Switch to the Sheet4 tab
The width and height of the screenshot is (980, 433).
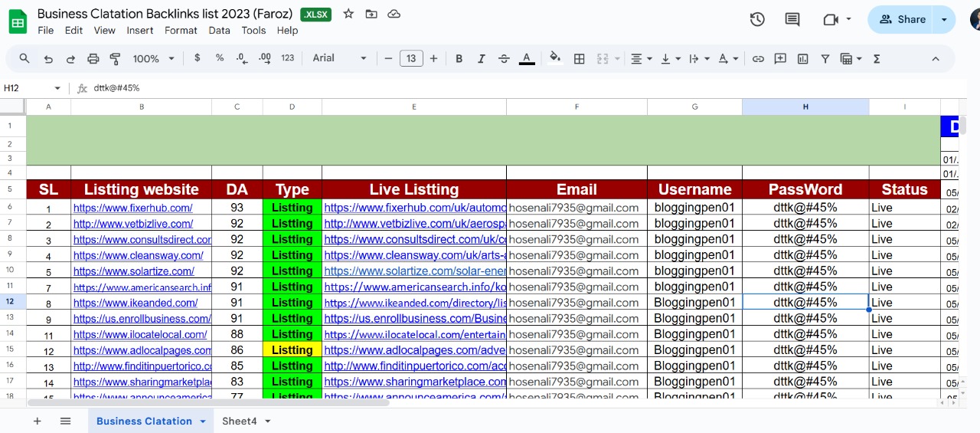(x=240, y=421)
